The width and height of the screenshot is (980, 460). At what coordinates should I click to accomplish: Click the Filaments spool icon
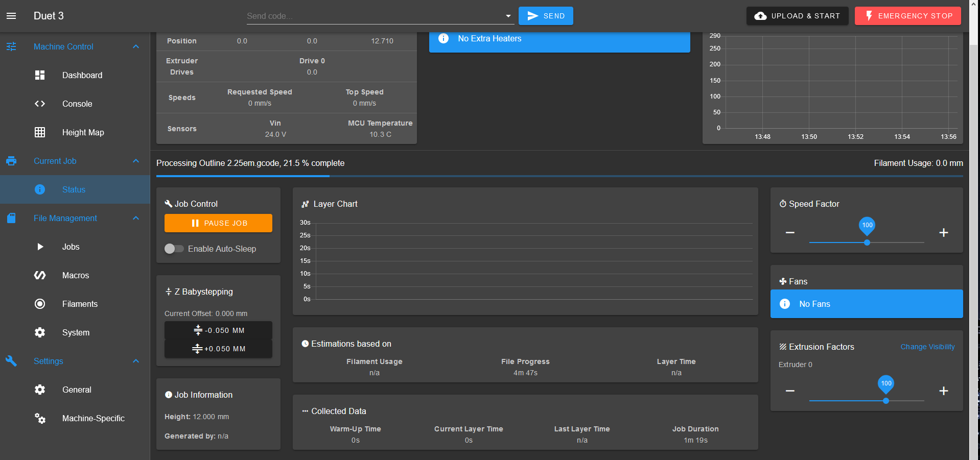pos(40,304)
